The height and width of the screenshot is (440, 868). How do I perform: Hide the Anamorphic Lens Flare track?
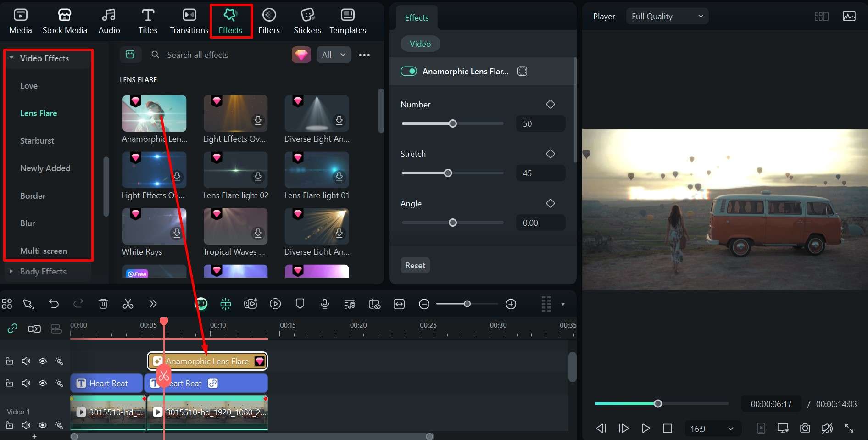click(x=43, y=361)
